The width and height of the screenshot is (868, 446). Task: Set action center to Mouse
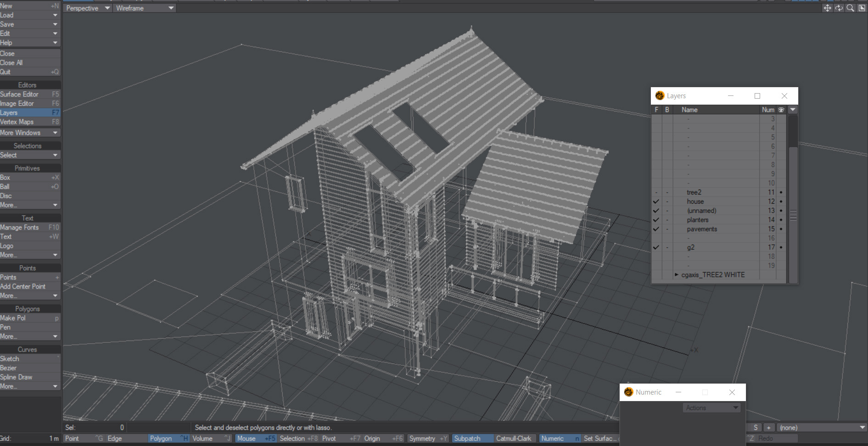[256, 438]
